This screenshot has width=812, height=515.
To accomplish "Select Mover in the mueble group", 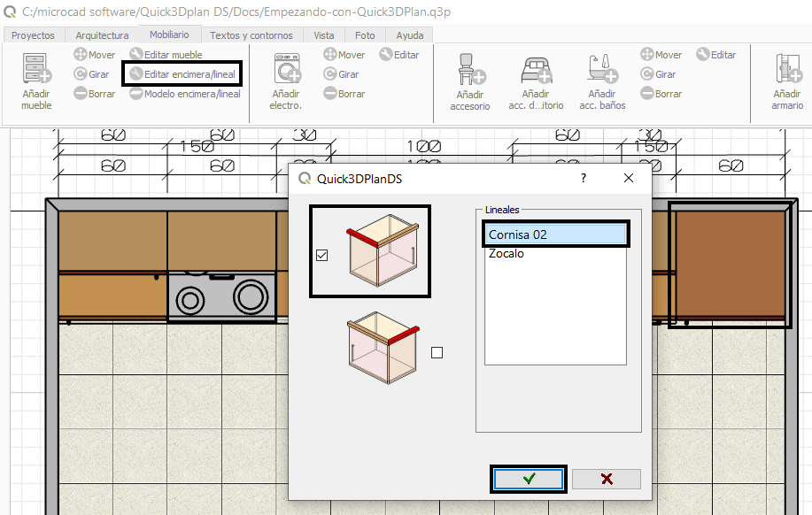I will [x=95, y=54].
